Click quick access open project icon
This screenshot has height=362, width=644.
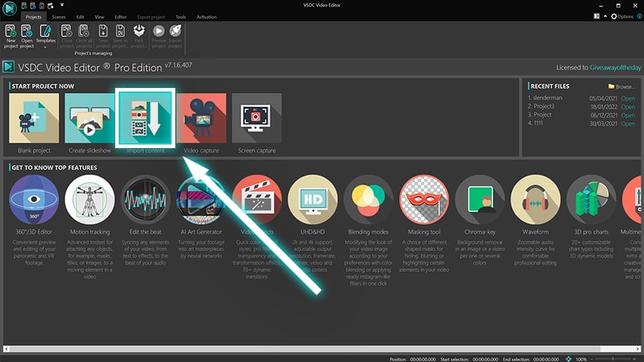click(33, 6)
